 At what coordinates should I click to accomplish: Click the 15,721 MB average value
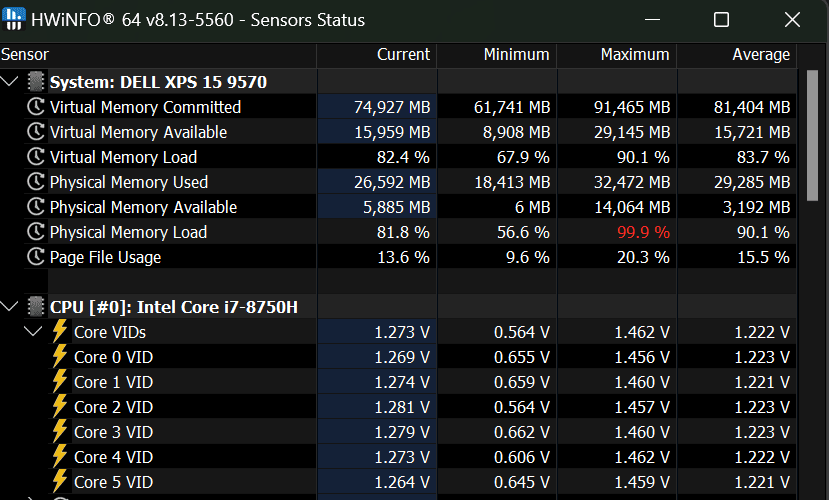[x=752, y=132]
